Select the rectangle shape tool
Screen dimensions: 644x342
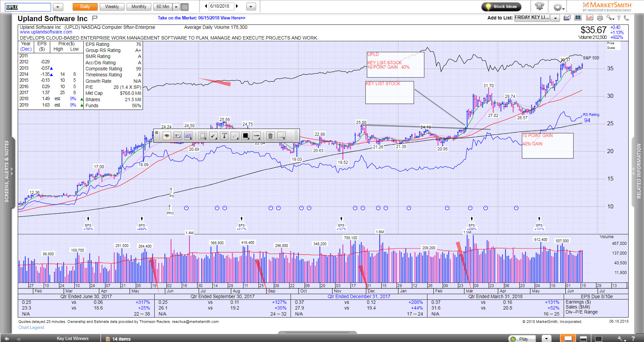point(203,136)
